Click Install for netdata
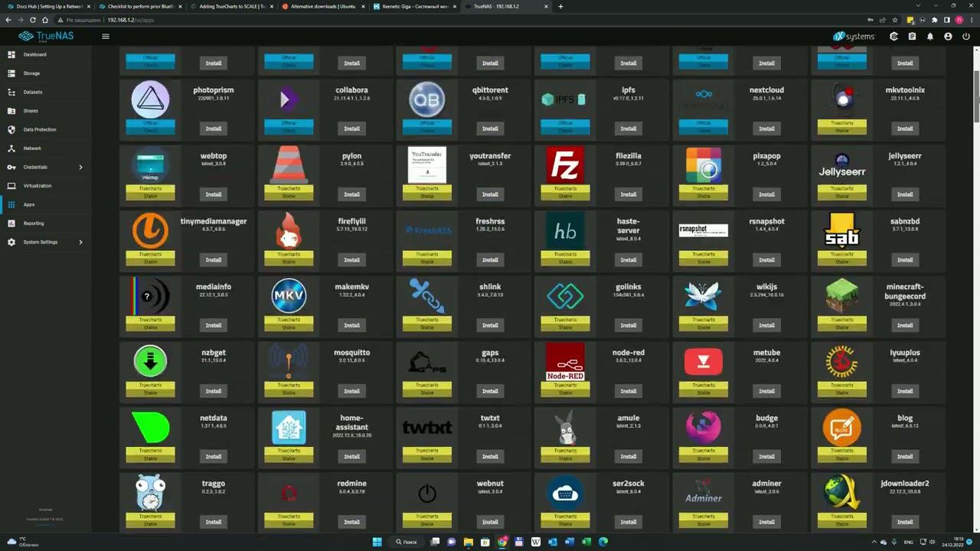Screen dimensions: 980x551 pos(214,457)
